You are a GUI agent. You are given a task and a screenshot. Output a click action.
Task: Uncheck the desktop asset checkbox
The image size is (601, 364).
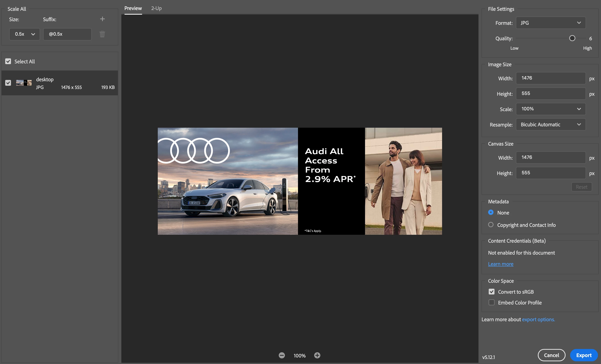[x=8, y=83]
